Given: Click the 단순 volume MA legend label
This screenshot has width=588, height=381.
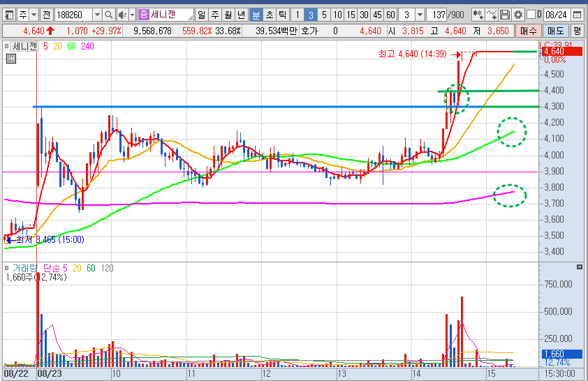Looking at the screenshot, I should point(52,268).
